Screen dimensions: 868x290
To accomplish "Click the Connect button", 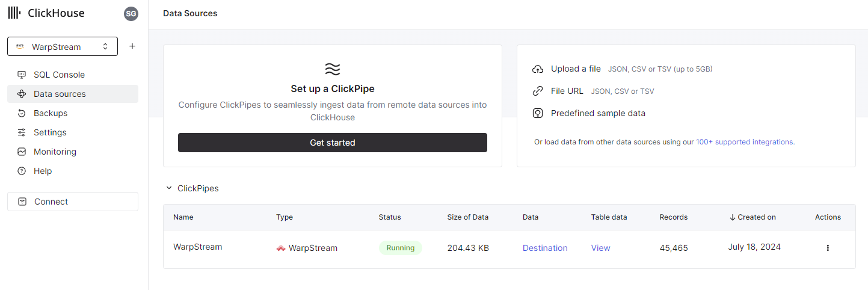I will 73,202.
